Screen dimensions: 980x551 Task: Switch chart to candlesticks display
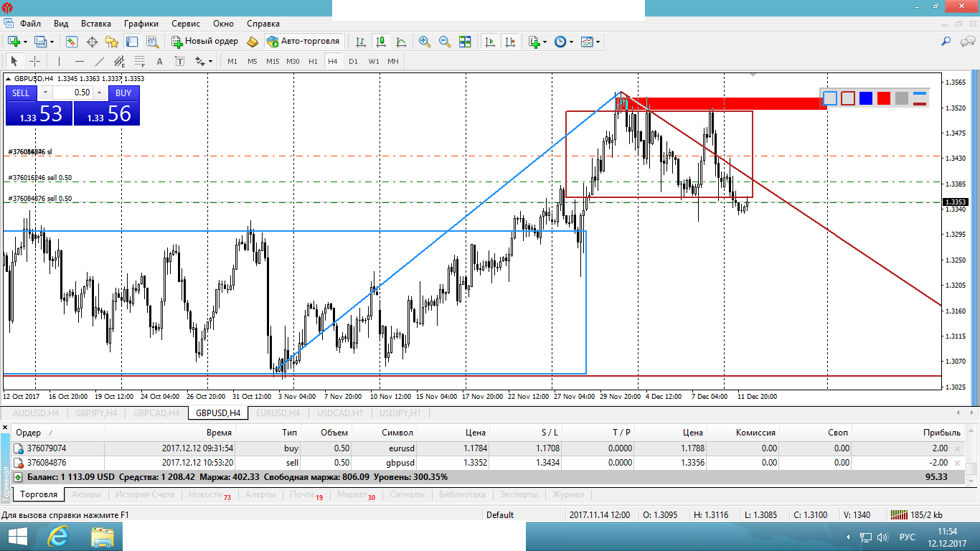pyautogui.click(x=381, y=42)
